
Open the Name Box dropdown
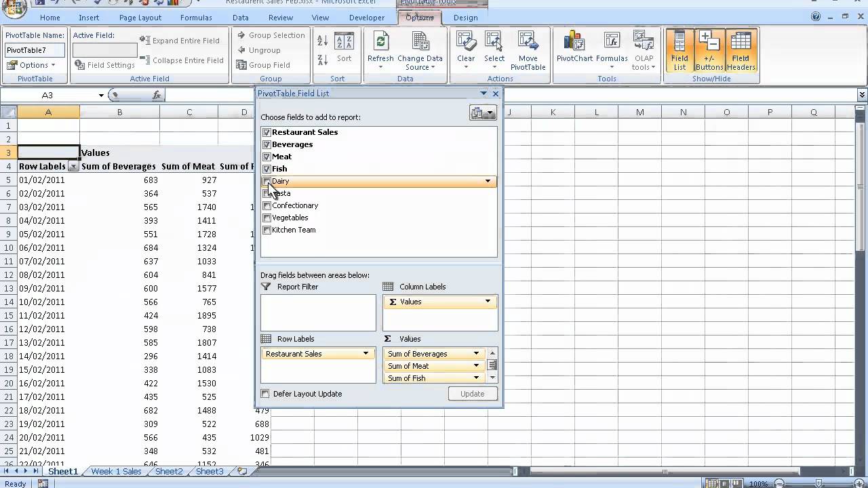tap(101, 96)
